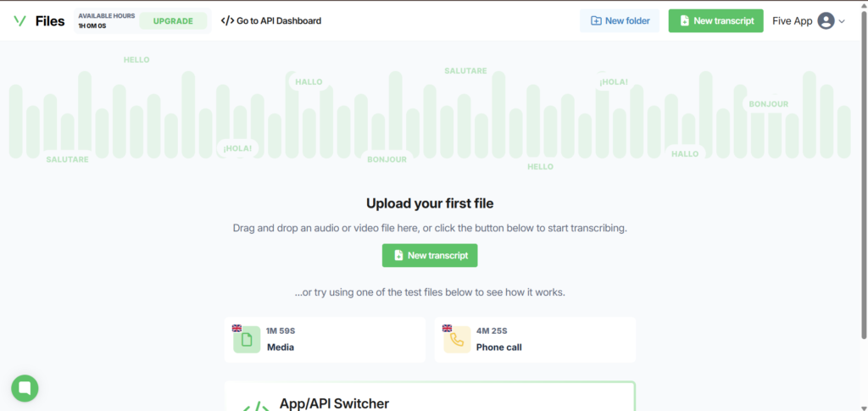Expand the Five App account dropdown chevron
Image resolution: width=868 pixels, height=411 pixels.
click(x=842, y=21)
